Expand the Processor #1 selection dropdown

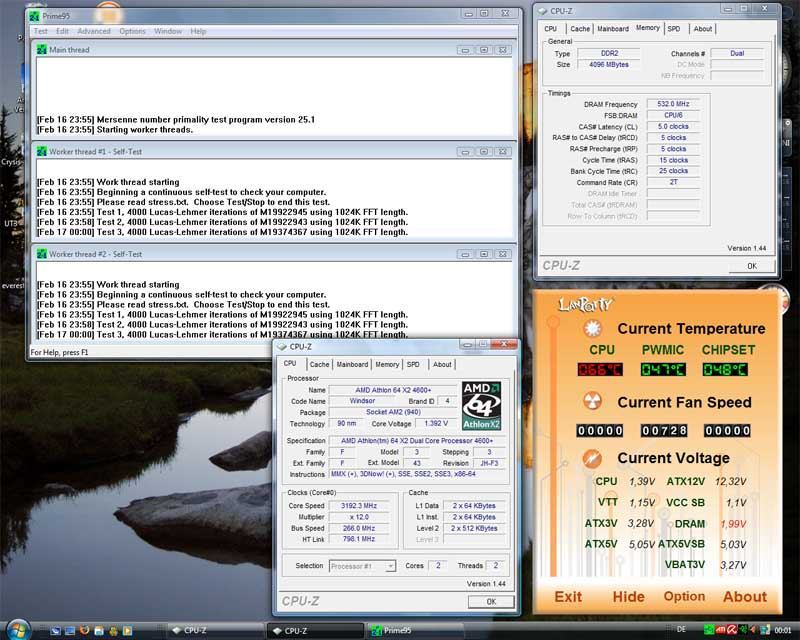[390, 566]
